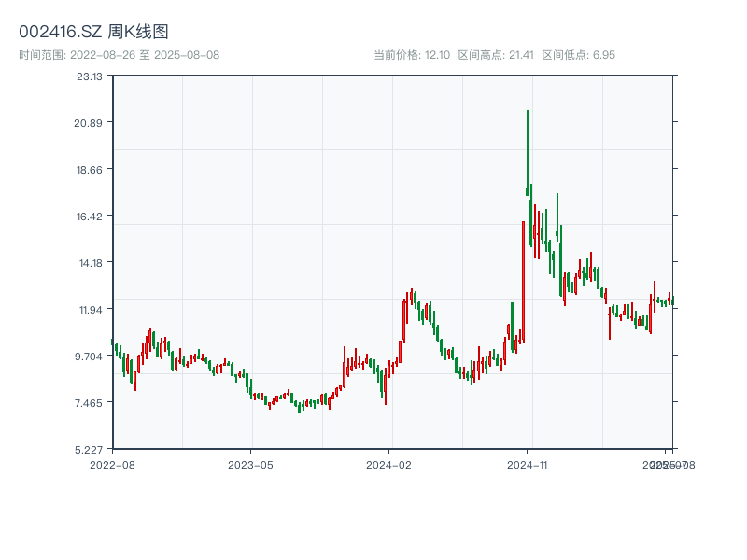Click the current price label 当前价格: 12.10
This screenshot has width=747, height=560.
[x=412, y=55]
